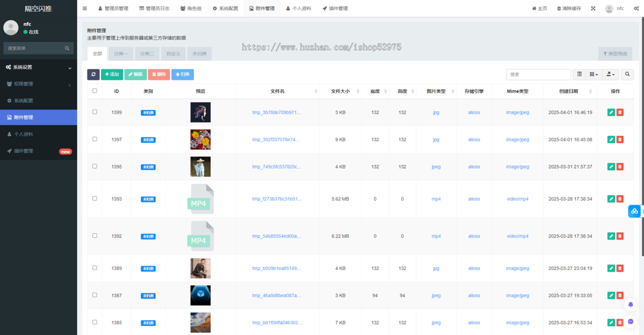
Task: Click the hamburger menu toggle icon
Action: [84, 9]
